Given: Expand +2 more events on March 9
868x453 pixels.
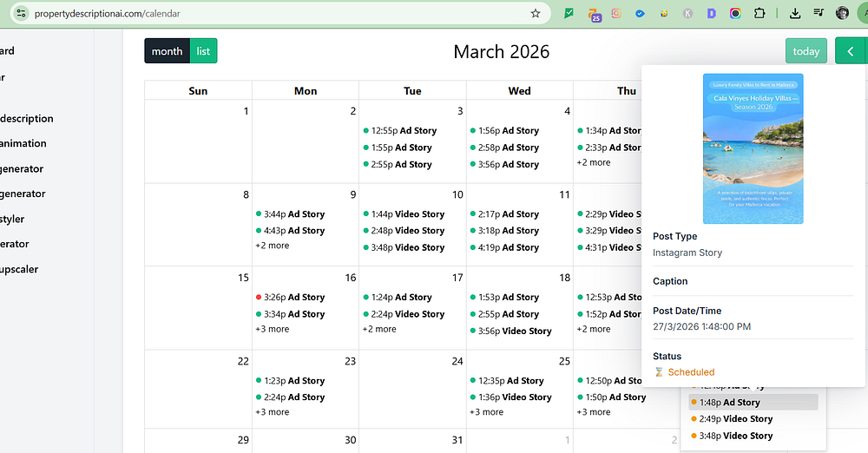Looking at the screenshot, I should pyautogui.click(x=272, y=246).
